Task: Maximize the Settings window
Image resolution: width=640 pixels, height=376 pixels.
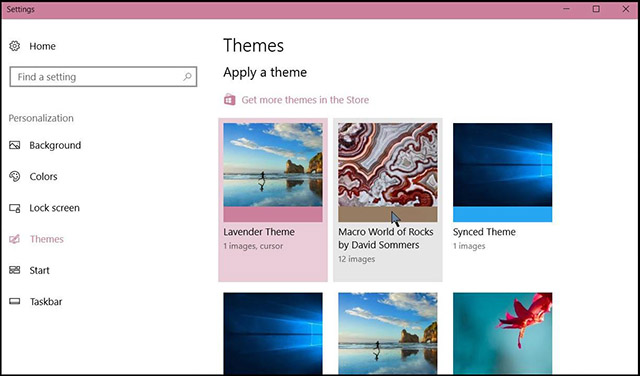Action: pos(596,9)
